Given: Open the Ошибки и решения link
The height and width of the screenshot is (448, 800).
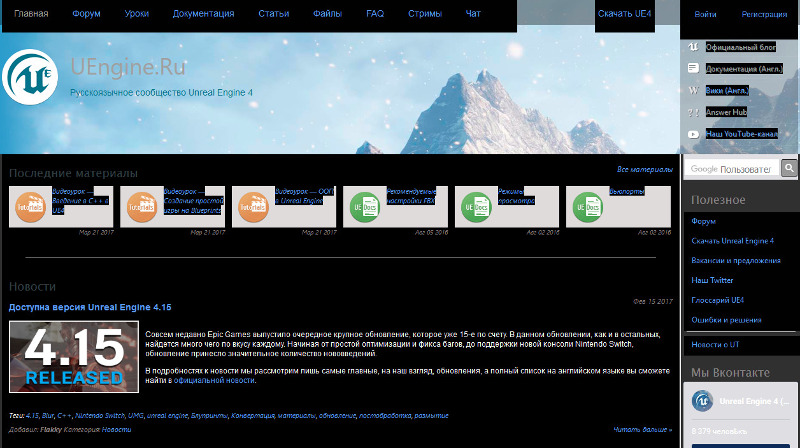Looking at the screenshot, I should point(726,320).
